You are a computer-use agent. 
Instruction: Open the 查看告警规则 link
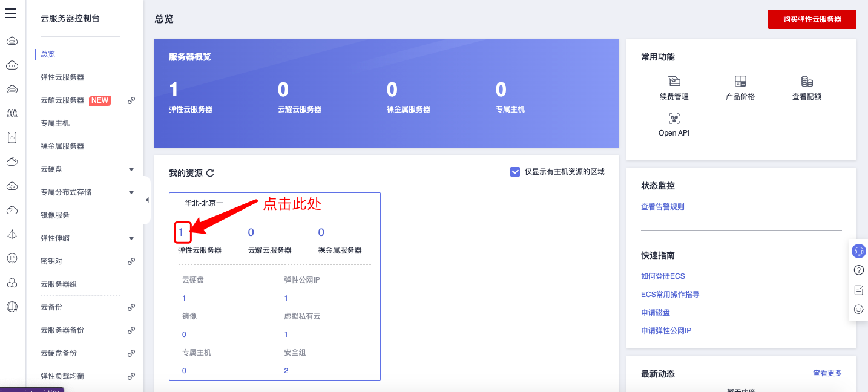pyautogui.click(x=663, y=207)
